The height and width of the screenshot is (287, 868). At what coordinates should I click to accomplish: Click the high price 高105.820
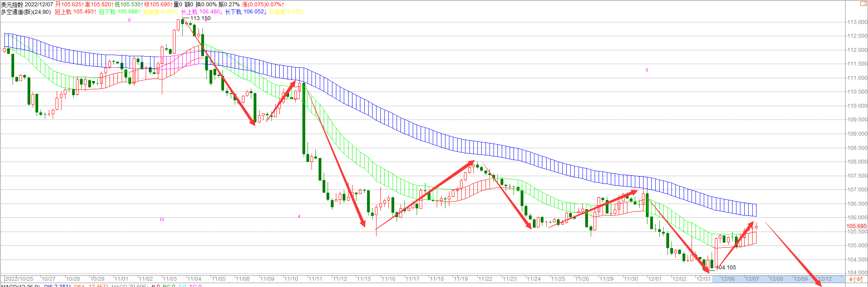(x=99, y=4)
